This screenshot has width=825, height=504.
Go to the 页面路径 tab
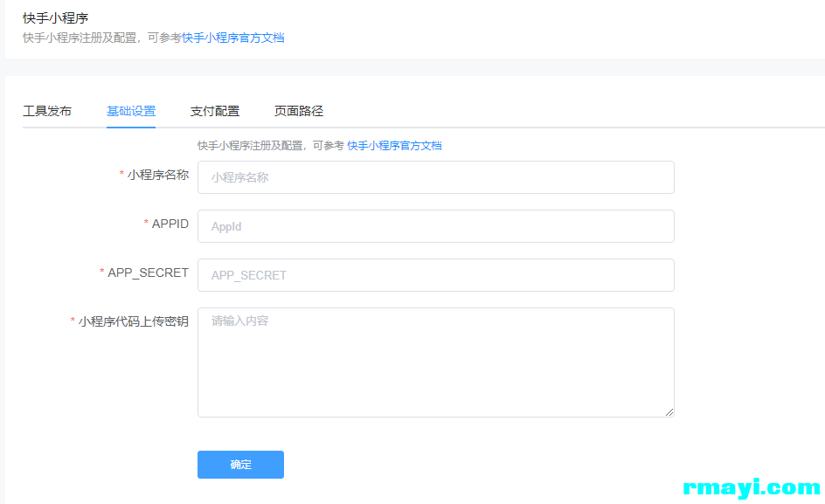click(299, 111)
